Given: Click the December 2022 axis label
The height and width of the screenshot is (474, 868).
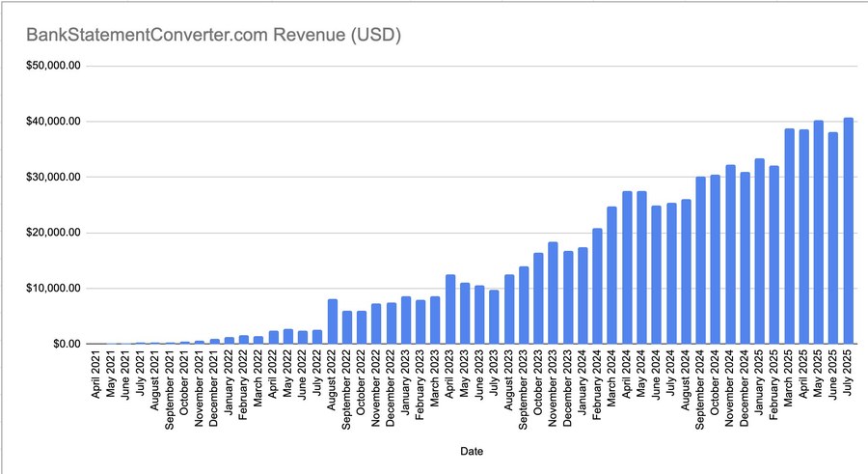Looking at the screenshot, I should [391, 388].
